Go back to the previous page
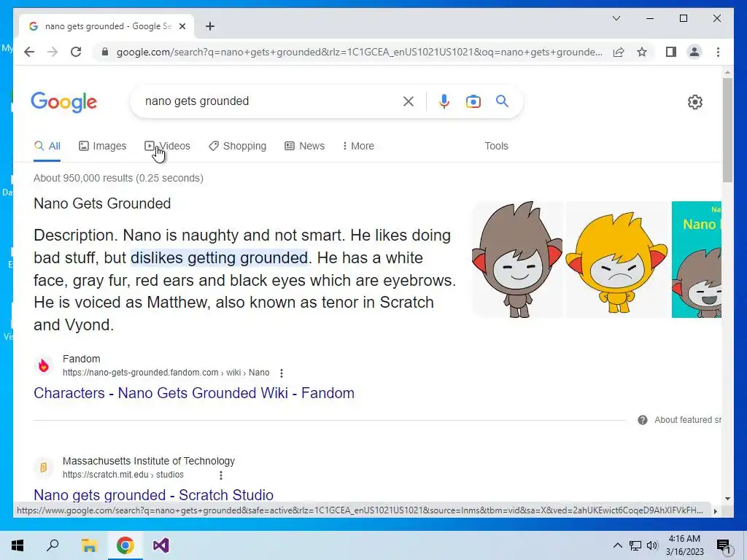 click(29, 52)
